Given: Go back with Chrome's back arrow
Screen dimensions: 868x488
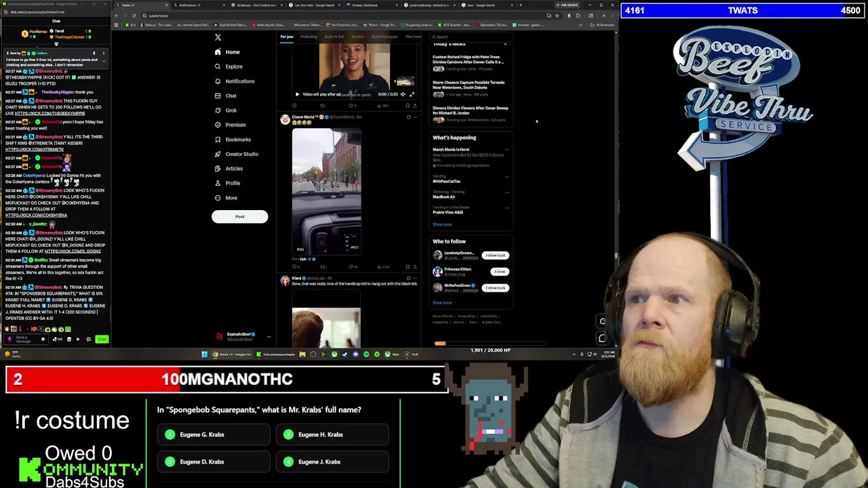Looking at the screenshot, I should pos(116,16).
